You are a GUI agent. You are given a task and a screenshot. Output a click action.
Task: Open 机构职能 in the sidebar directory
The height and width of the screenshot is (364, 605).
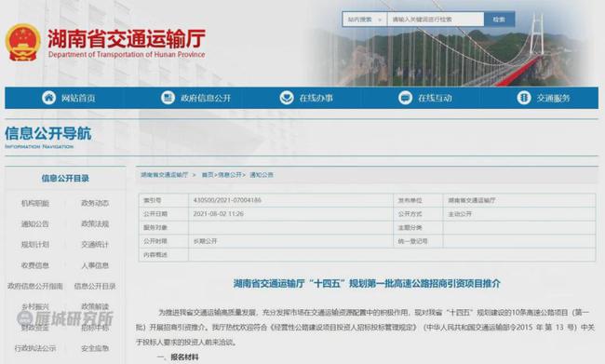pyautogui.click(x=35, y=203)
